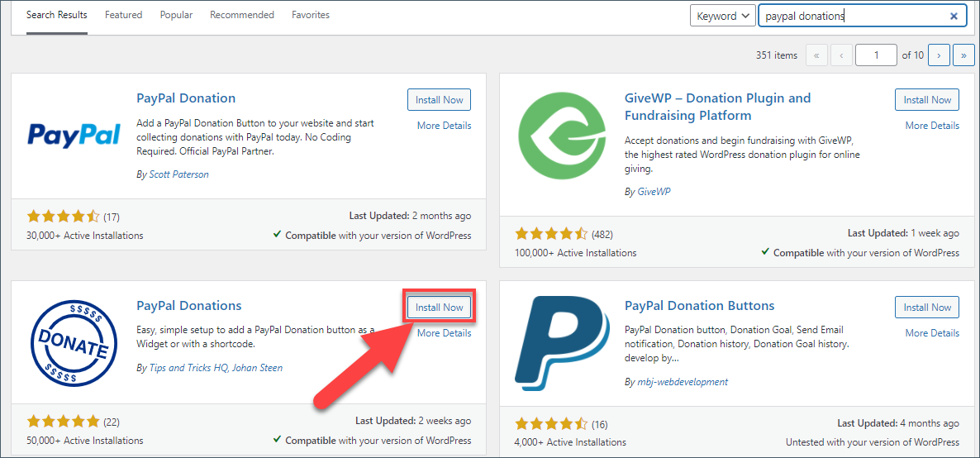Select the '351 items' count text
The image size is (980, 458).
(x=777, y=55)
